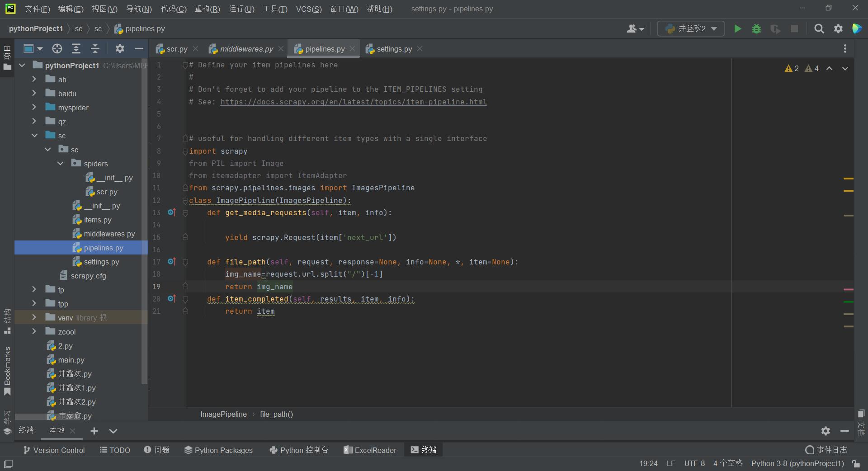Select items.py in the project tree
Viewport: 868px width, 471px height.
tap(97, 220)
